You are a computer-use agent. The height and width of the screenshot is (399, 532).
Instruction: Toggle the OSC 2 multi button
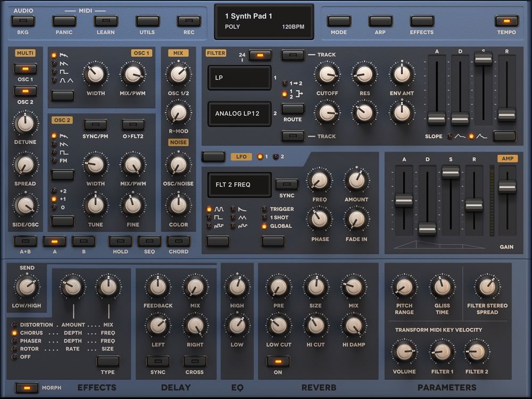coord(26,92)
